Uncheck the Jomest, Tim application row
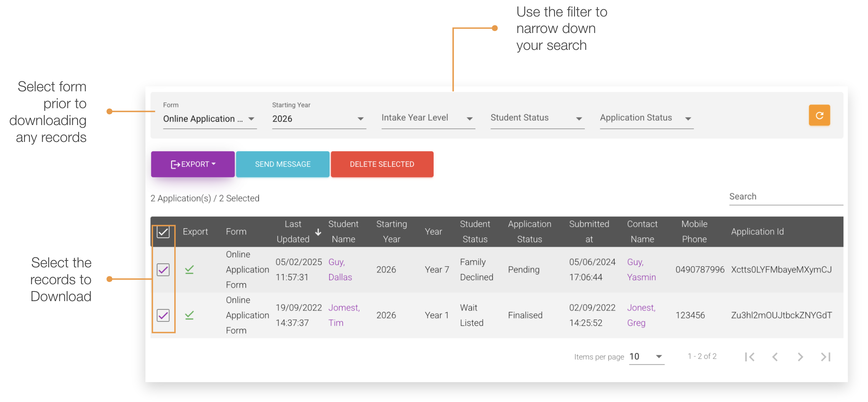The width and height of the screenshot is (868, 402). coord(163,315)
